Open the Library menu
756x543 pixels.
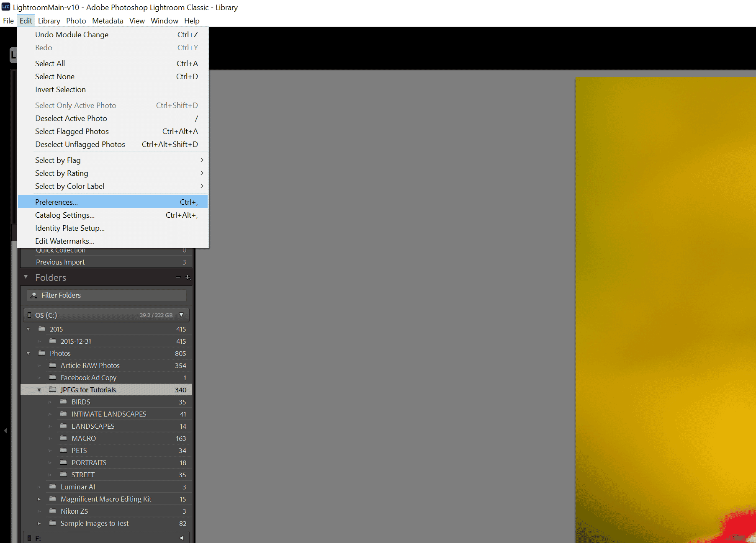click(x=49, y=21)
